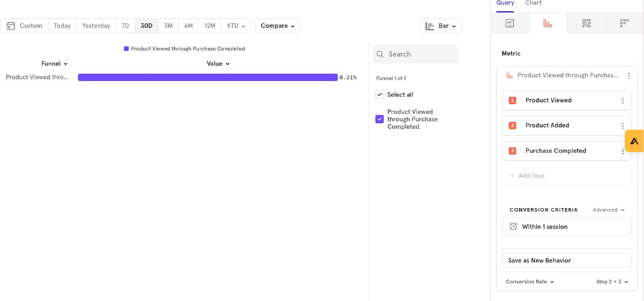Click the yellow floating widget icon
This screenshot has height=301, width=644.
[634, 140]
